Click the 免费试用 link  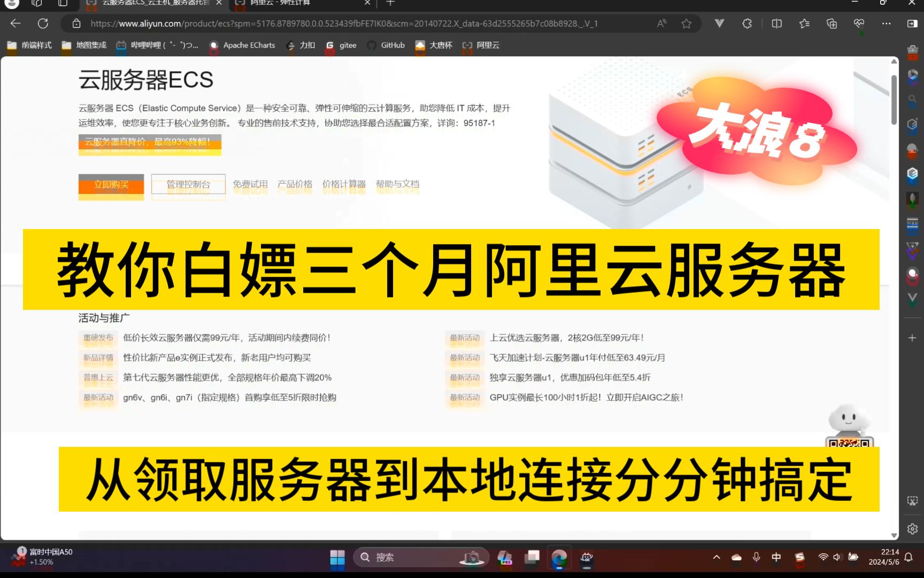point(251,184)
